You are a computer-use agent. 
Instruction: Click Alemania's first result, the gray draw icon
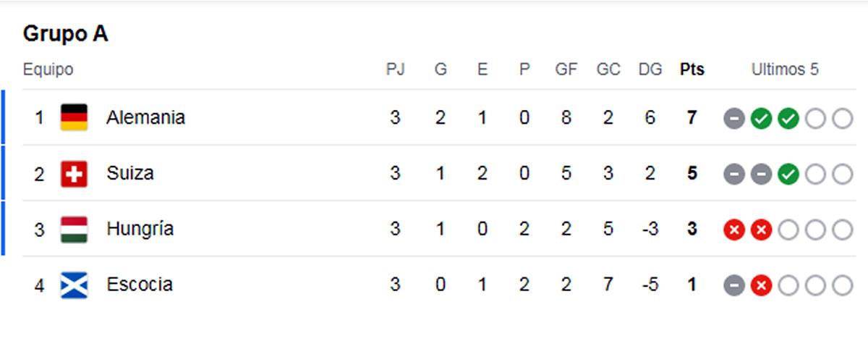[733, 118]
